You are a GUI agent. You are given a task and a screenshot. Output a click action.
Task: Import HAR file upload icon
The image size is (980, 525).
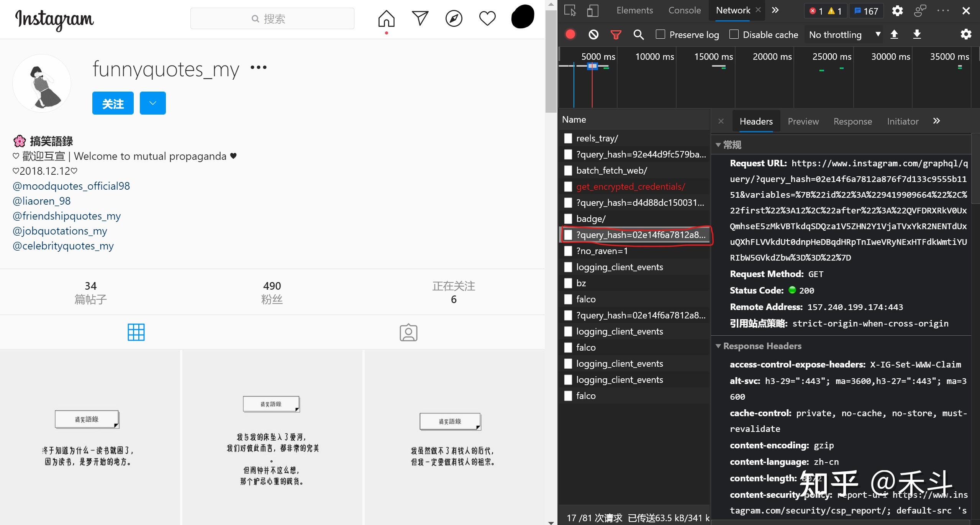click(x=894, y=34)
